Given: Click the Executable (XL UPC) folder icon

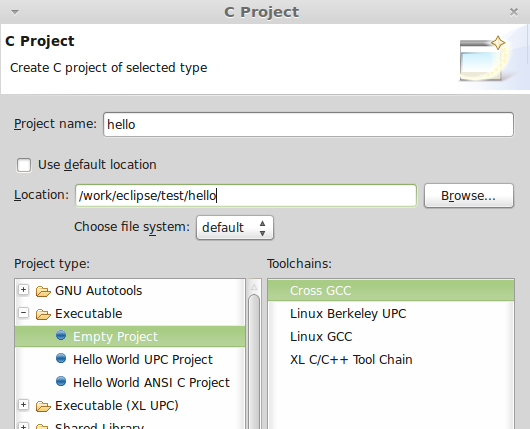Looking at the screenshot, I should click(43, 406).
